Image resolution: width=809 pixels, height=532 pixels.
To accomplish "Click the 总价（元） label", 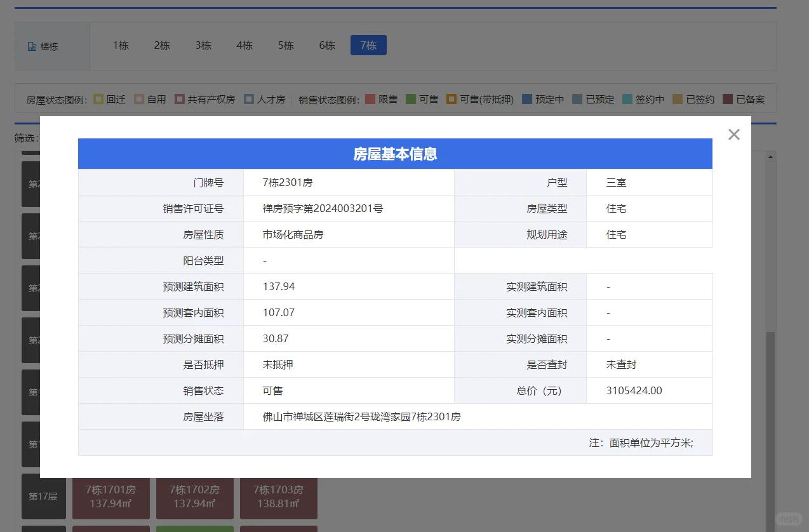I will pyautogui.click(x=539, y=390).
